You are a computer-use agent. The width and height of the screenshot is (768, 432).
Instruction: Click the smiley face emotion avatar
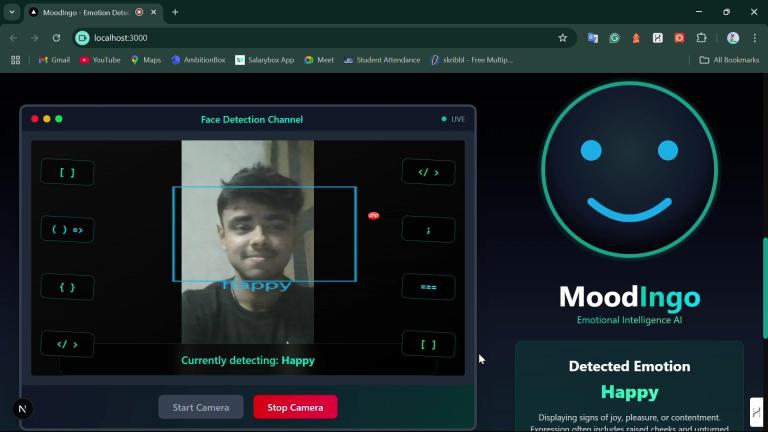click(x=629, y=170)
